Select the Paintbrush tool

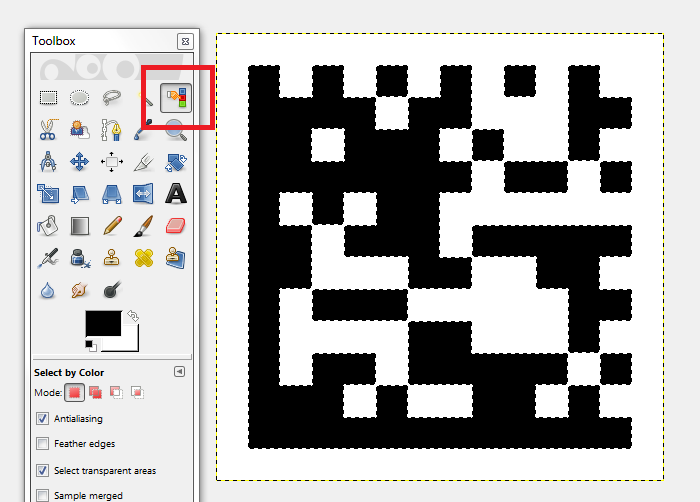pyautogui.click(x=144, y=226)
